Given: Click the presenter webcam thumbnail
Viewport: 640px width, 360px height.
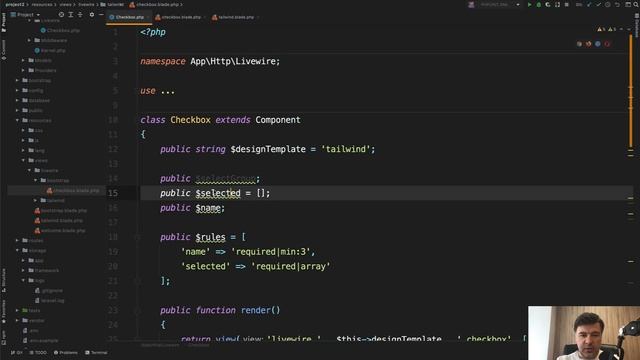Looking at the screenshot, I should tap(584, 333).
